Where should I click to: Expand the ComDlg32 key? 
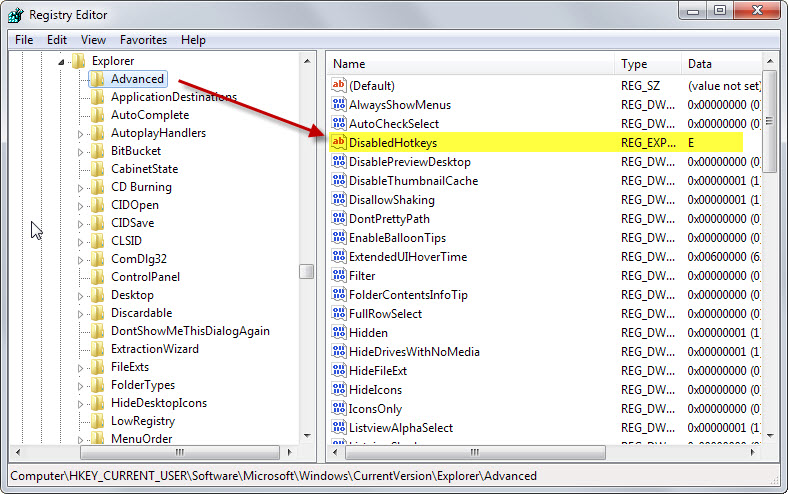[80, 260]
